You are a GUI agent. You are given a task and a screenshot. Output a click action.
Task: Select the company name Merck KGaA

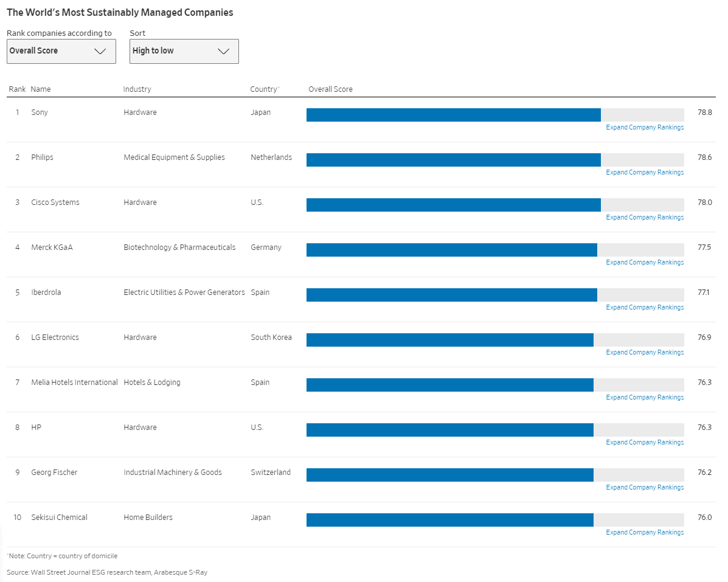[52, 248]
